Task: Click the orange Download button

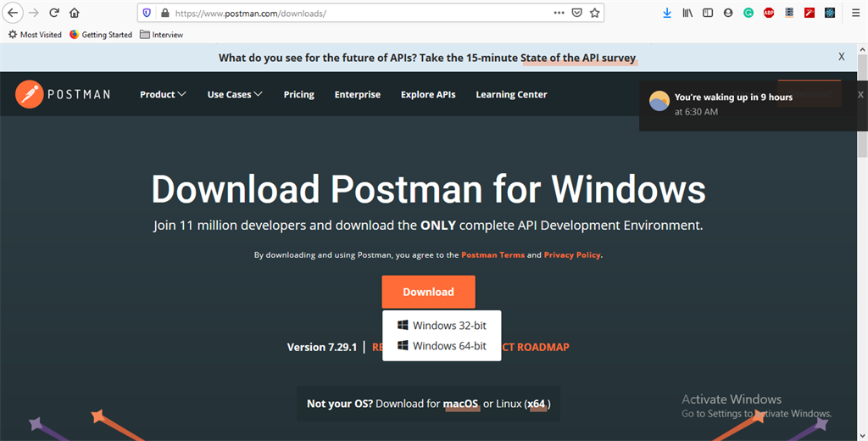Action: [x=428, y=292]
